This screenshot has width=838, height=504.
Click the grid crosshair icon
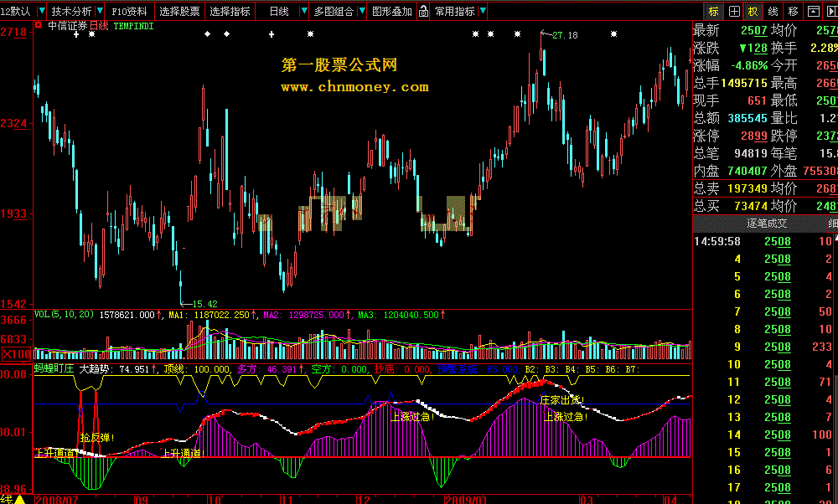pos(734,11)
